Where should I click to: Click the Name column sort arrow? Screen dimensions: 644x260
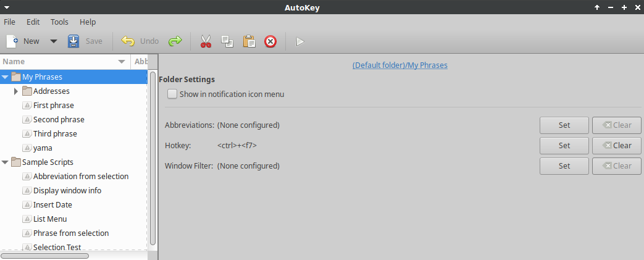pyautogui.click(x=122, y=62)
